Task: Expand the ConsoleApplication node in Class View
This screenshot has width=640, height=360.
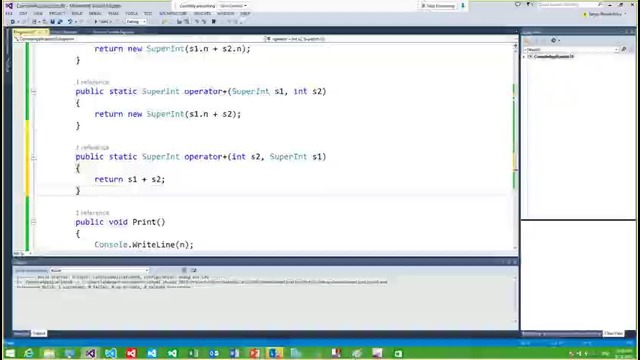Action: [x=524, y=57]
